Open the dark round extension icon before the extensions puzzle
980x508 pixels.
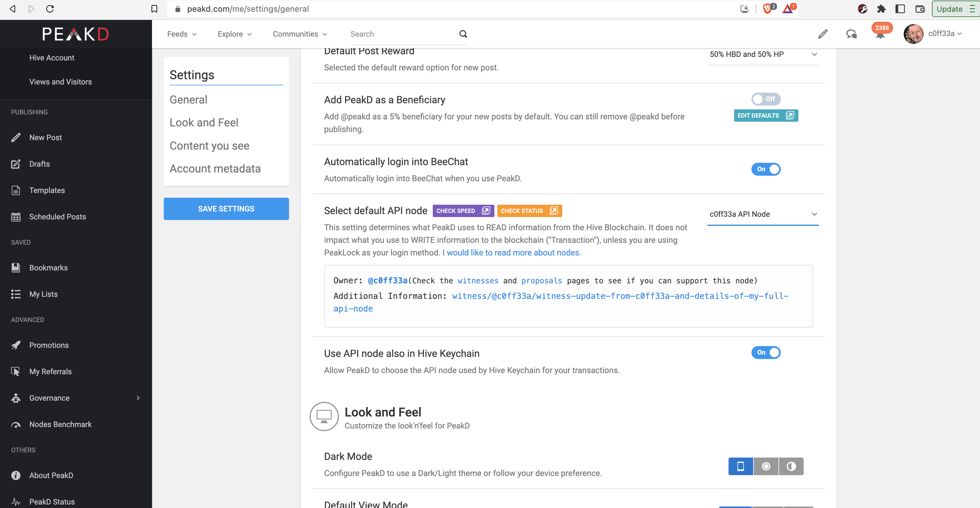862,9
